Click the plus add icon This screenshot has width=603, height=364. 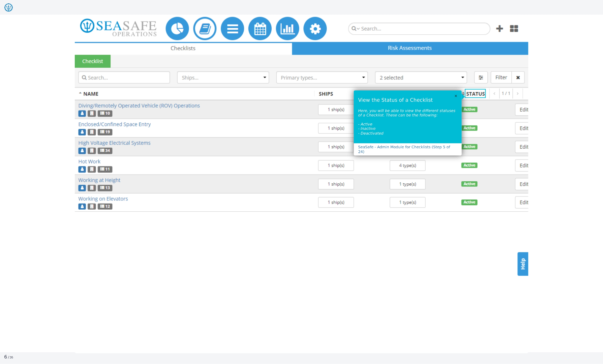click(x=500, y=29)
